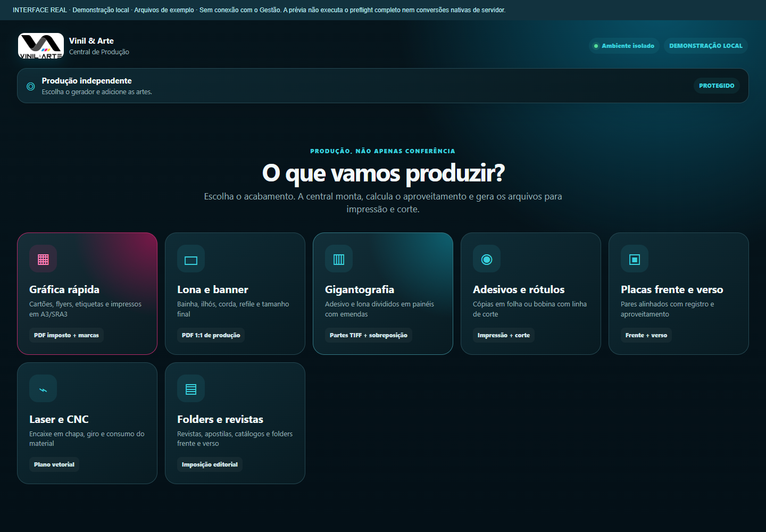Select the Gigantografia card title

pos(360,289)
